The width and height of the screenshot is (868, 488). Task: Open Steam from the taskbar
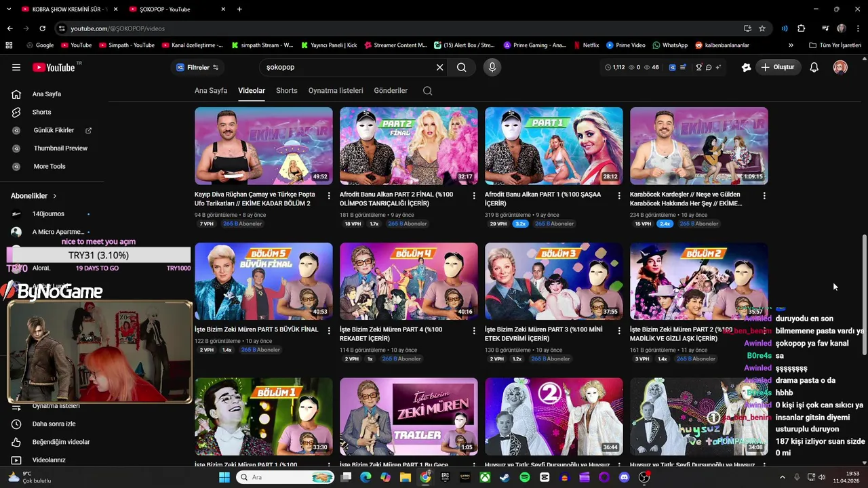coord(505,477)
